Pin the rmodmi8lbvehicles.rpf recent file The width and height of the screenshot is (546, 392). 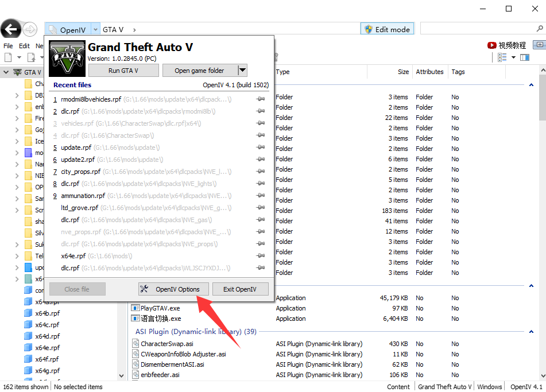(261, 99)
